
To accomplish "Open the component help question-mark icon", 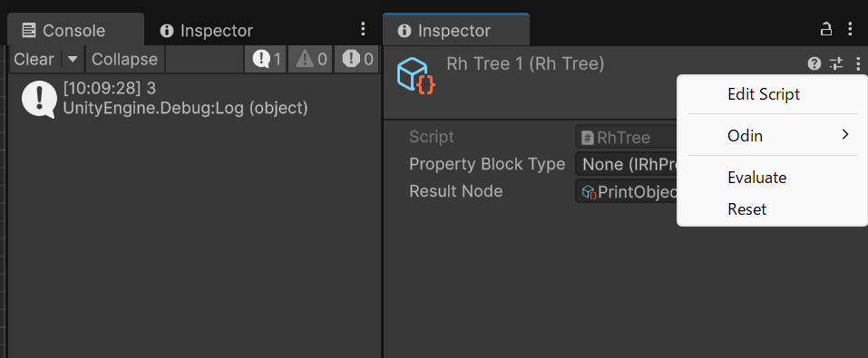I will 814,63.
